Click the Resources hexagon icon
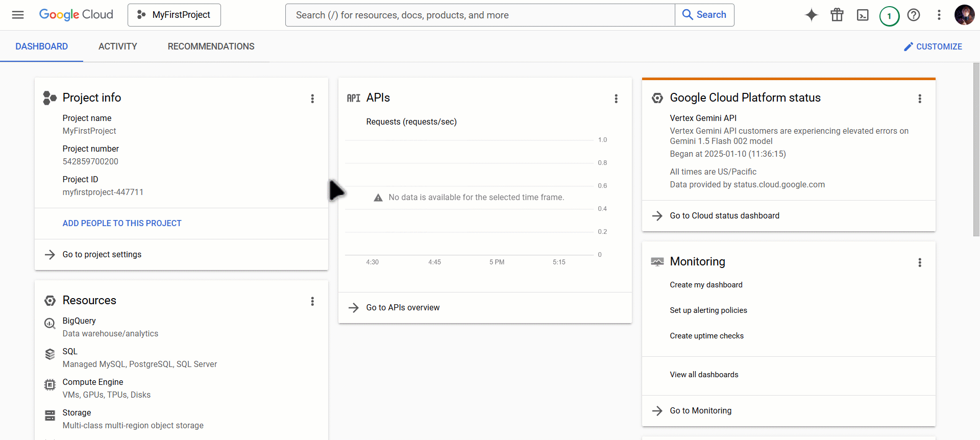 point(50,301)
